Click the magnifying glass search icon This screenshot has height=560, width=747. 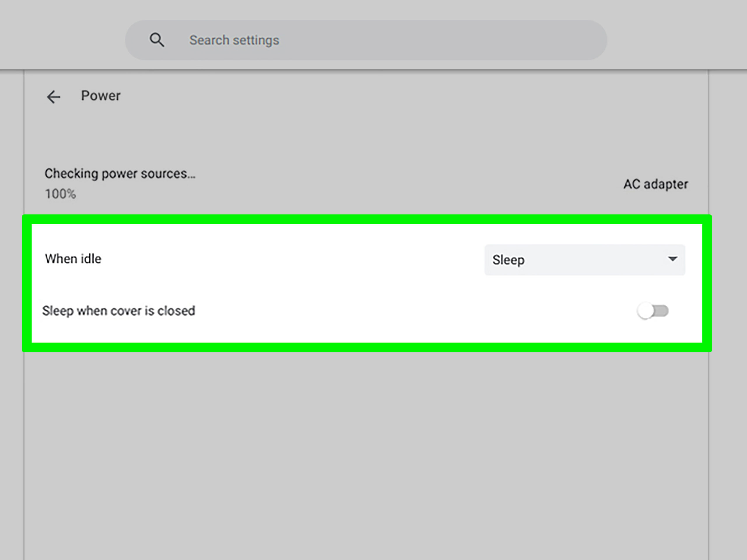157,40
